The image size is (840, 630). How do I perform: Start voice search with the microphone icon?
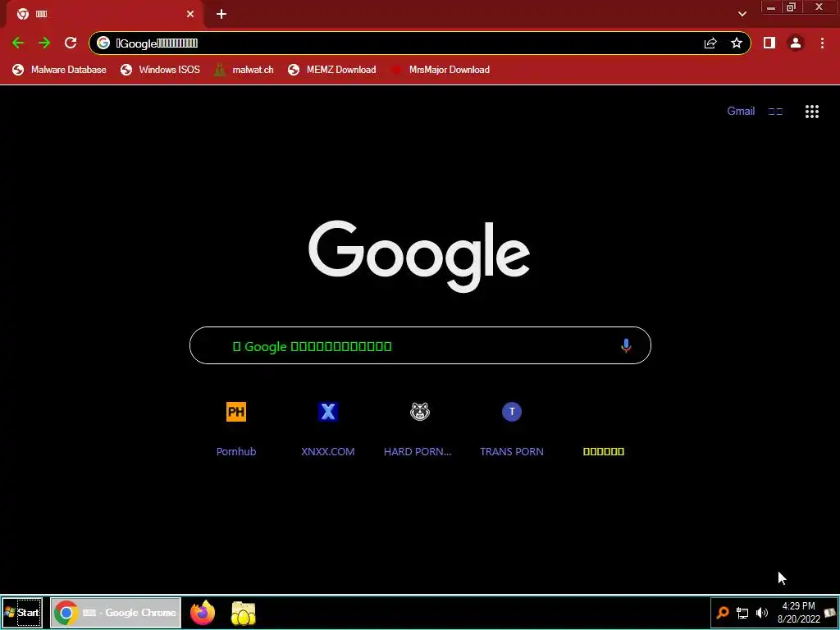(626, 345)
